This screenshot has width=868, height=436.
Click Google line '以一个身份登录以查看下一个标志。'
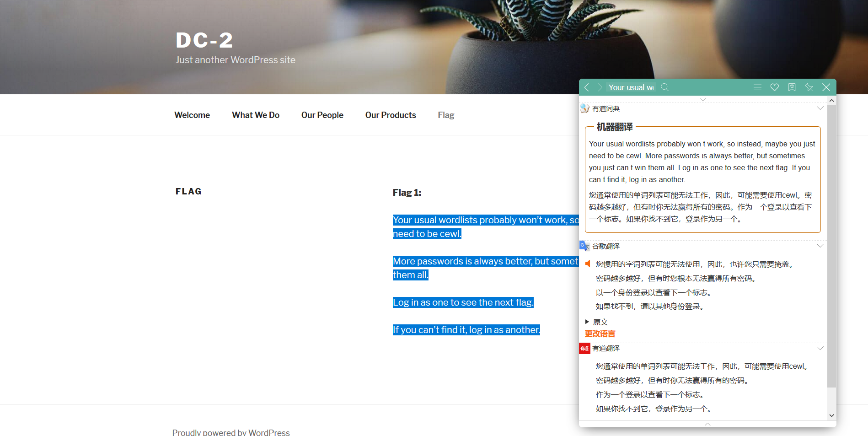pyautogui.click(x=654, y=292)
